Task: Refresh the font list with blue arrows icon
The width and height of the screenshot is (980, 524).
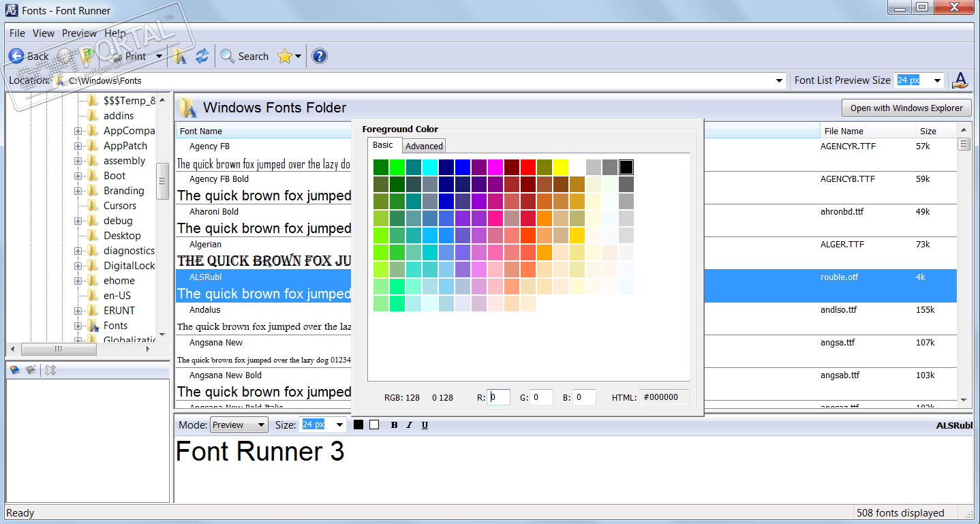Action: (x=202, y=57)
